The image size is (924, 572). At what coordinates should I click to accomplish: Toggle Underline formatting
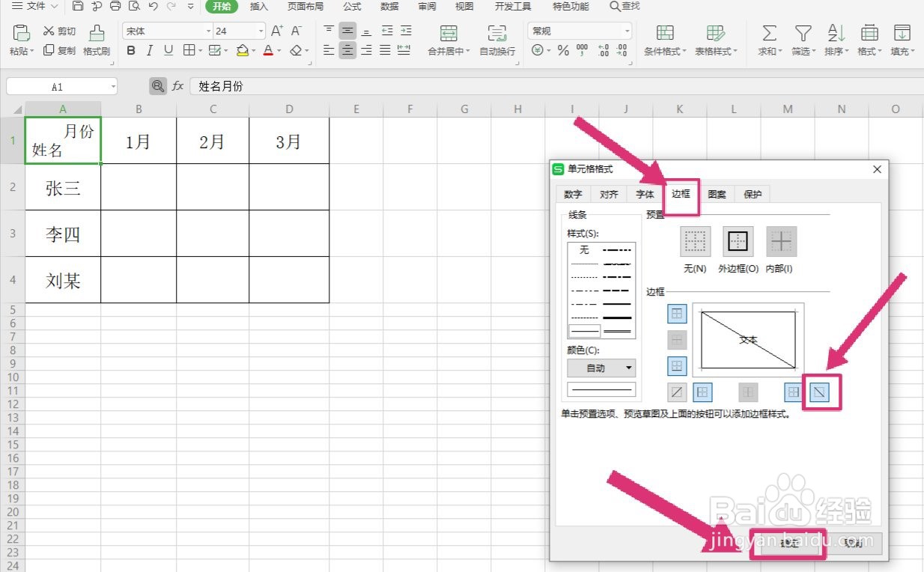click(168, 51)
